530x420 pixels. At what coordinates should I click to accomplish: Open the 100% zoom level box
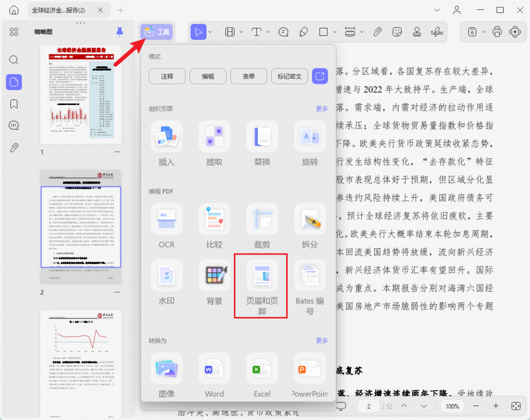(452, 406)
